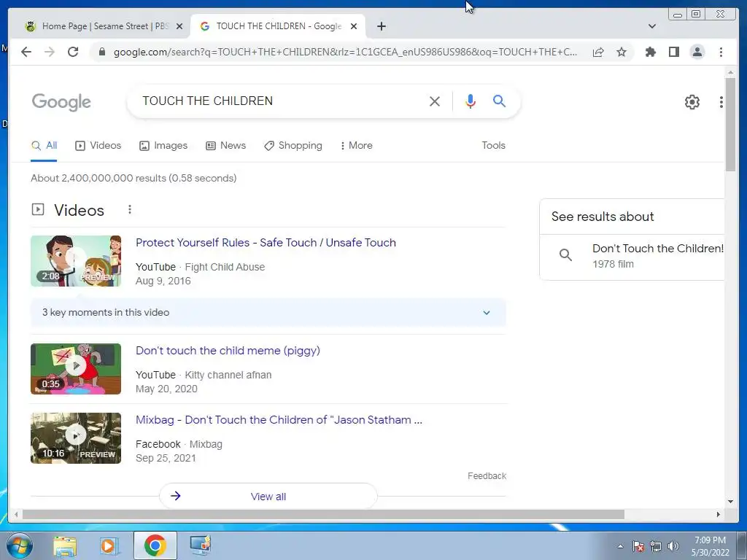This screenshot has height=560, width=747.
Task: Click the vertical scrollbar thumb
Action: 730,124
